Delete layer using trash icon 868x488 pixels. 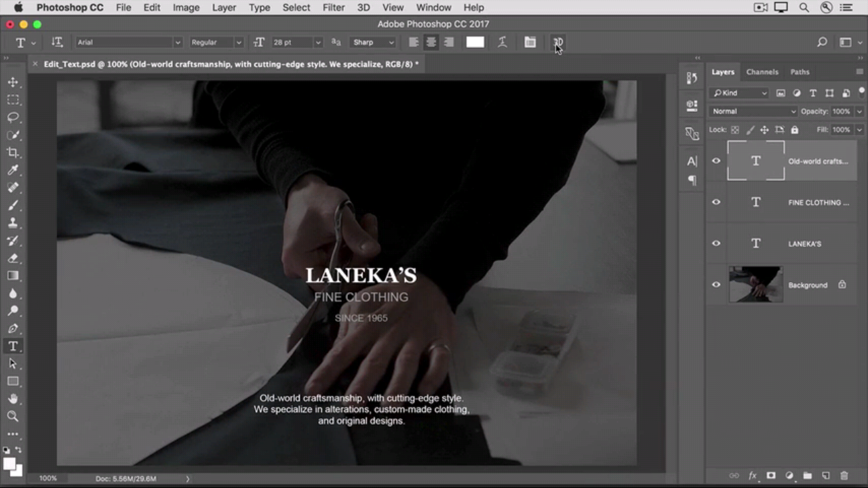(844, 476)
